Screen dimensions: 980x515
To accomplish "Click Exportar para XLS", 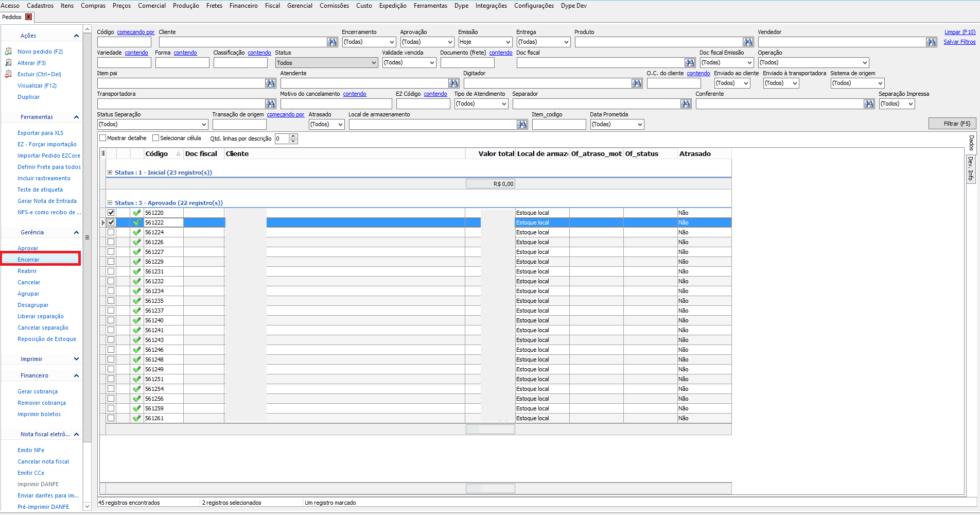I will (41, 133).
